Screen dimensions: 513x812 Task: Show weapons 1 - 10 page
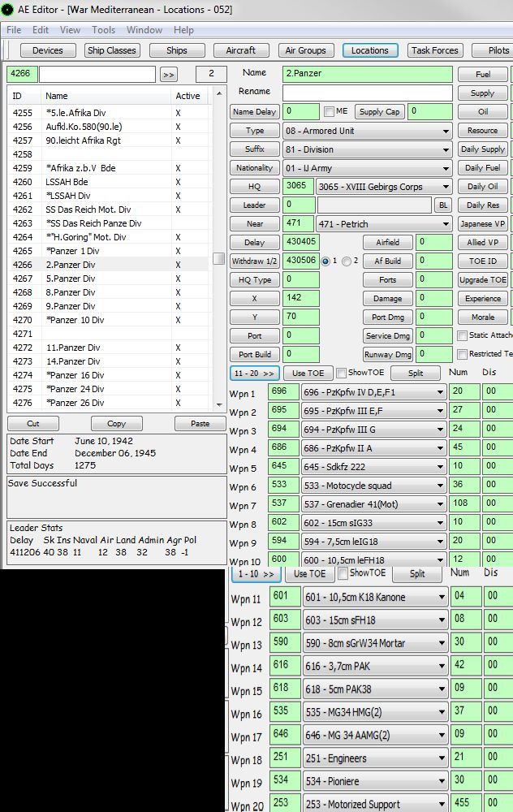tap(256, 574)
